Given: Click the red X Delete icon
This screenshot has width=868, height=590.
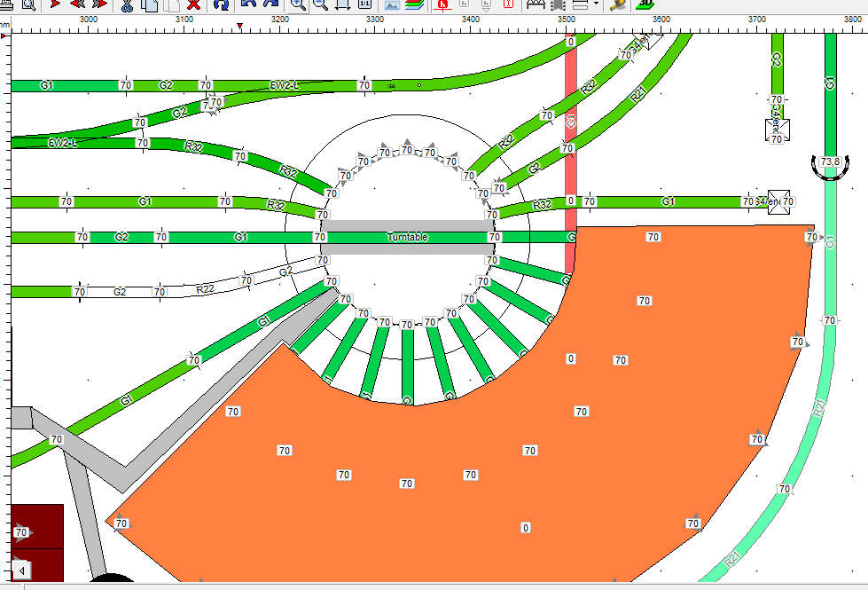Looking at the screenshot, I should [x=193, y=4].
